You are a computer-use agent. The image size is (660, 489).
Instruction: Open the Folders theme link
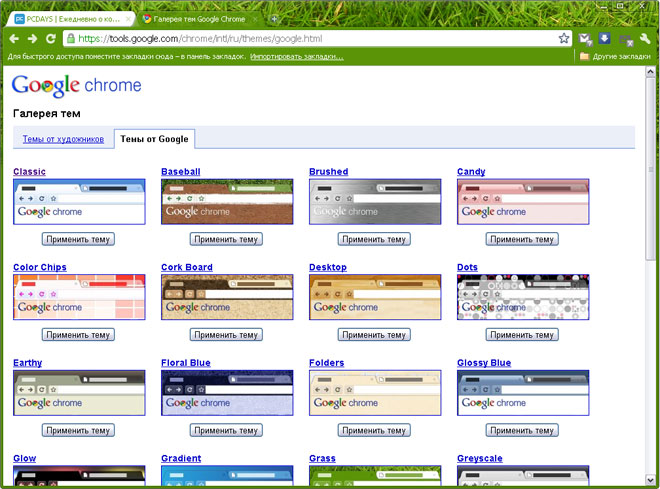point(327,363)
